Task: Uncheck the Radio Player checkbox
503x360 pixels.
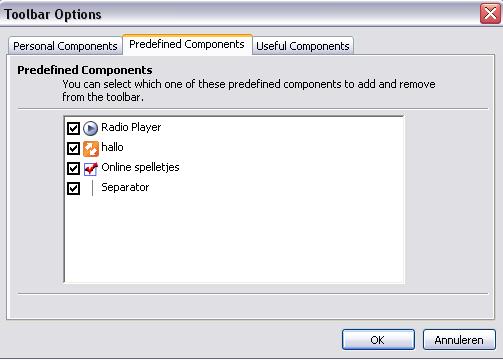Action: [x=73, y=128]
